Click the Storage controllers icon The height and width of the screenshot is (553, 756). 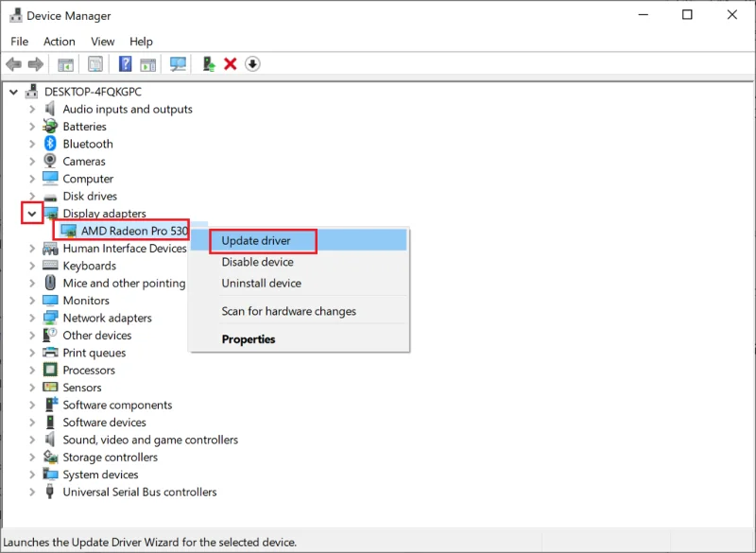[x=50, y=457]
